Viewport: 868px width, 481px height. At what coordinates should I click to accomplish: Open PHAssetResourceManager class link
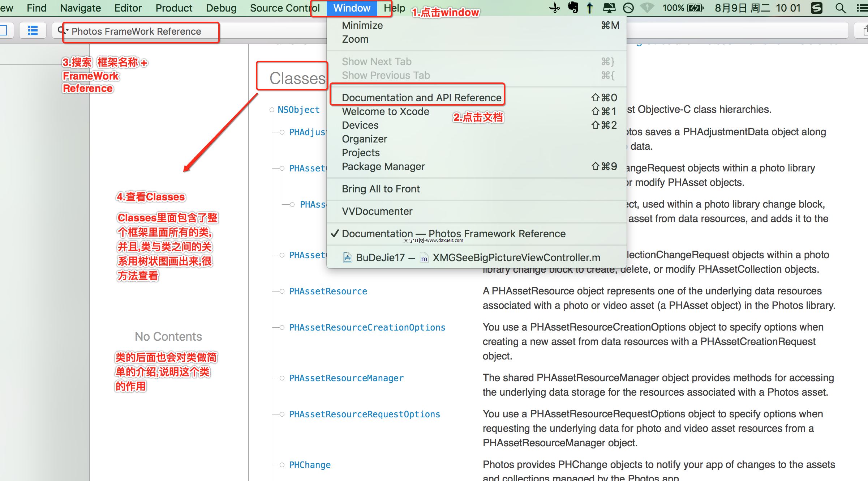coord(346,378)
